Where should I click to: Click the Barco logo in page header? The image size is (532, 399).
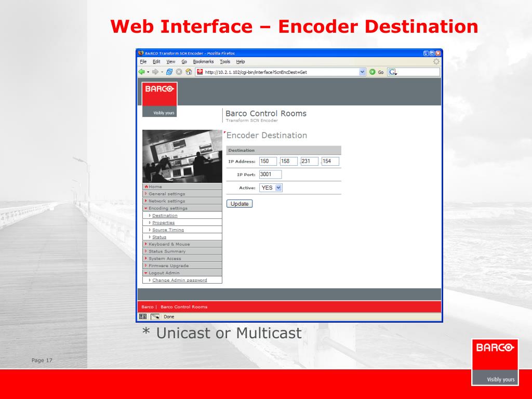159,99
